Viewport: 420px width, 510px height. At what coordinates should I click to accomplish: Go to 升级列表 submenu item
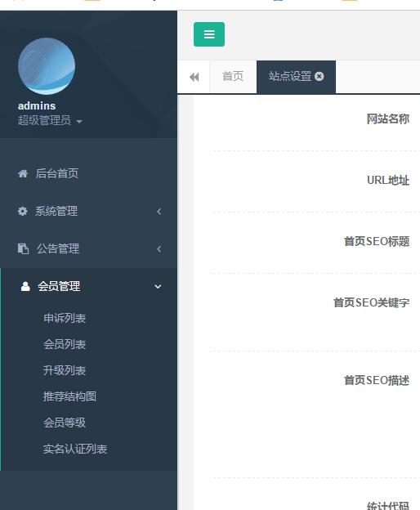[x=65, y=370]
